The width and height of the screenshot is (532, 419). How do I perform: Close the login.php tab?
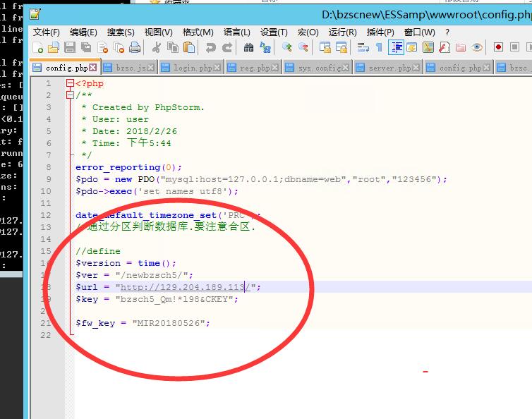tap(217, 68)
